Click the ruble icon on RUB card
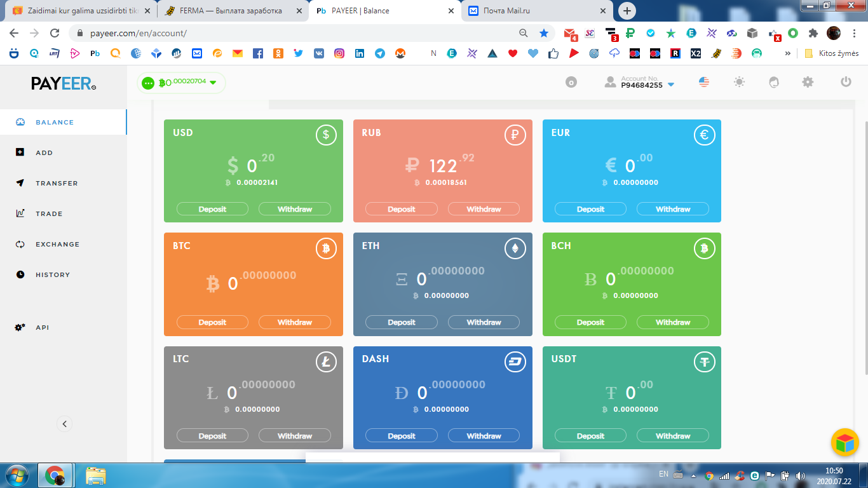 [515, 135]
